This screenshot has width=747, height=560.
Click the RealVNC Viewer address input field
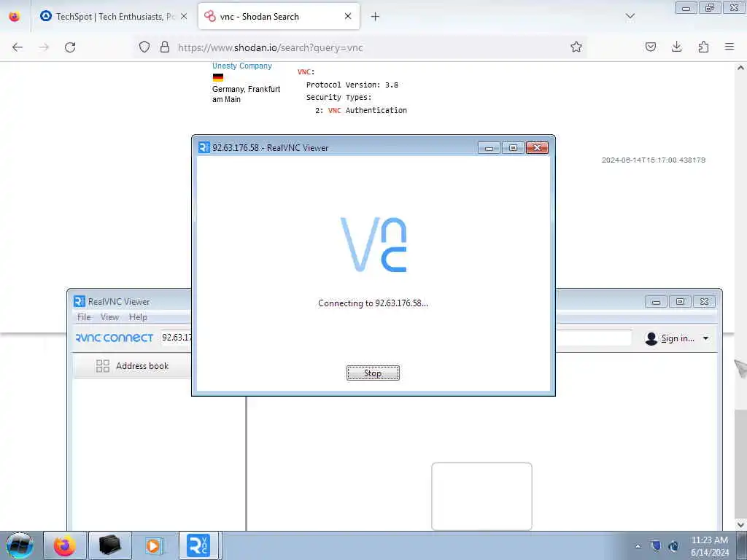396,338
